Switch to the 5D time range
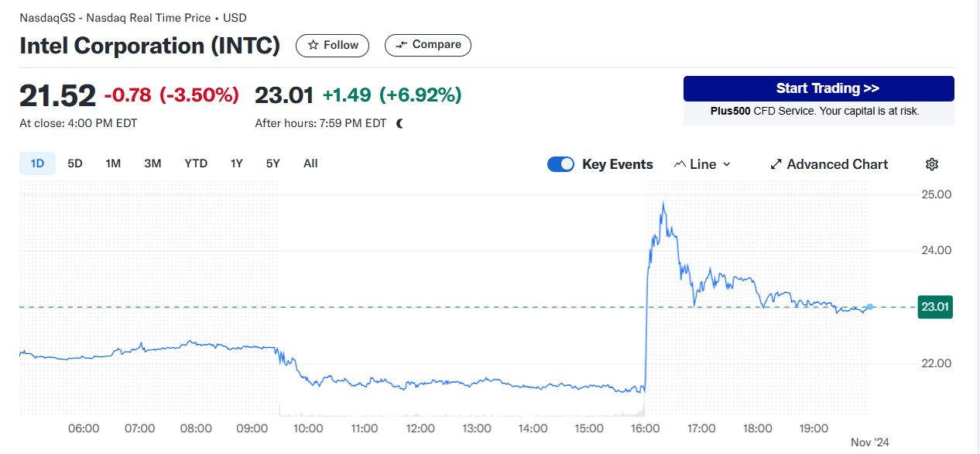The height and width of the screenshot is (454, 980). point(75,163)
